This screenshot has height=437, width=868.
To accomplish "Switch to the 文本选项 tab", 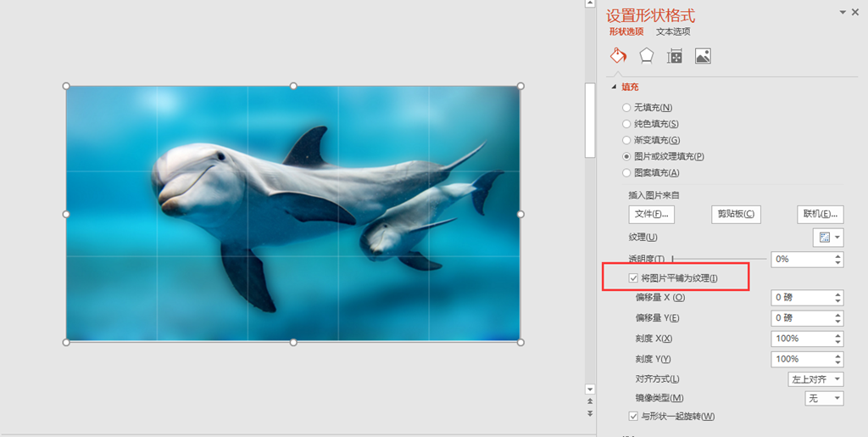I will [673, 31].
